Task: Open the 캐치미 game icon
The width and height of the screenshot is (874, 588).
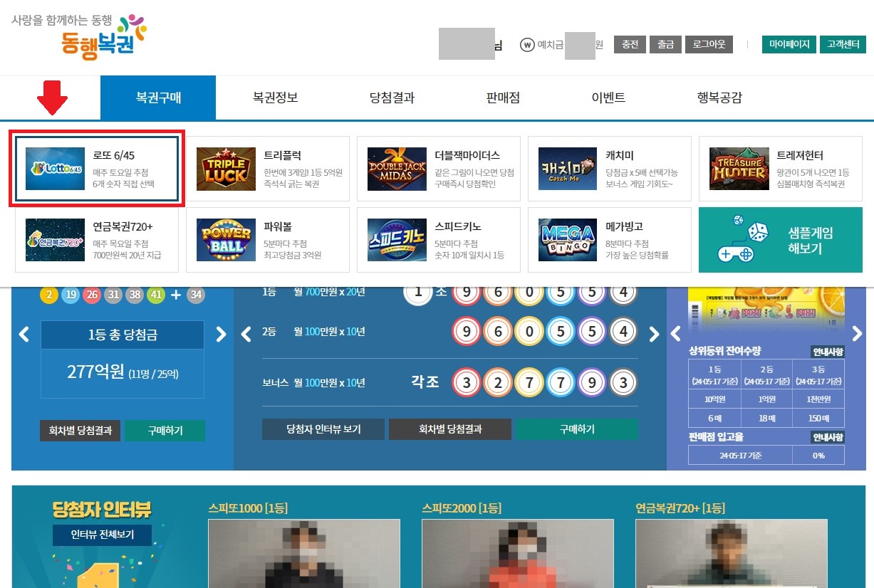Action: click(568, 169)
